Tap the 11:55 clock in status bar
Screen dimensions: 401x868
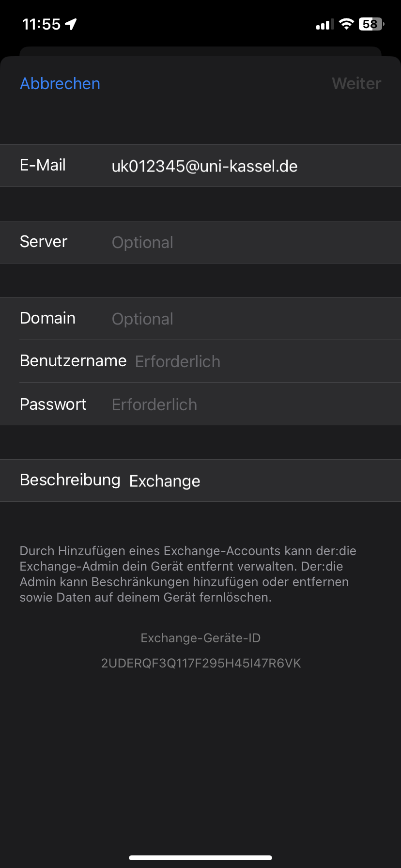click(x=41, y=24)
